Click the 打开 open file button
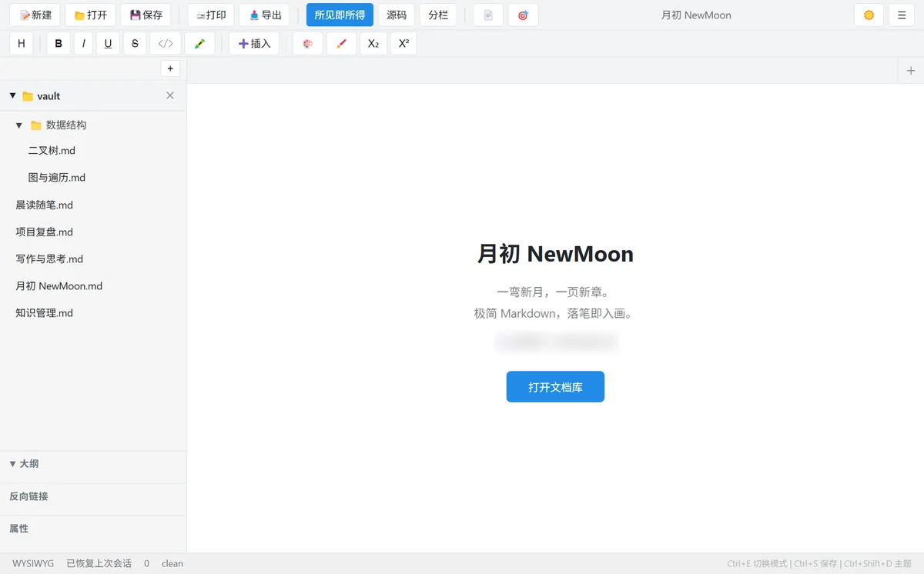This screenshot has height=574, width=924. pos(91,15)
